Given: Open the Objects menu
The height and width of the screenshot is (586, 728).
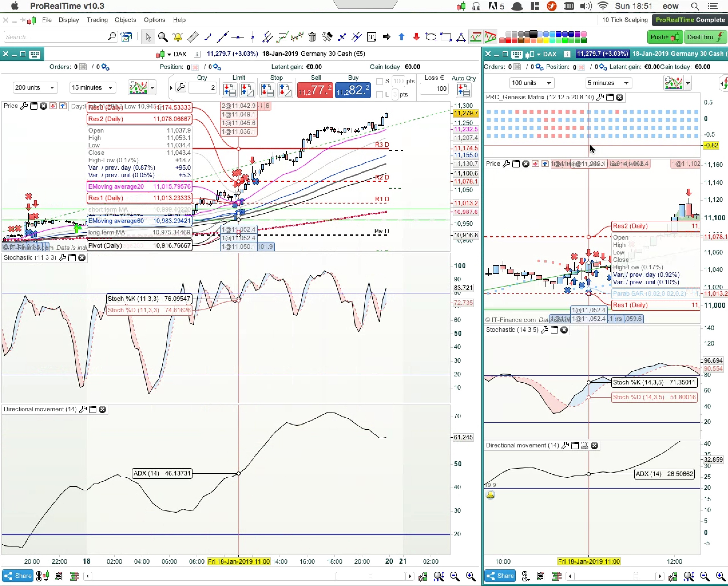Looking at the screenshot, I should pyautogui.click(x=125, y=20).
